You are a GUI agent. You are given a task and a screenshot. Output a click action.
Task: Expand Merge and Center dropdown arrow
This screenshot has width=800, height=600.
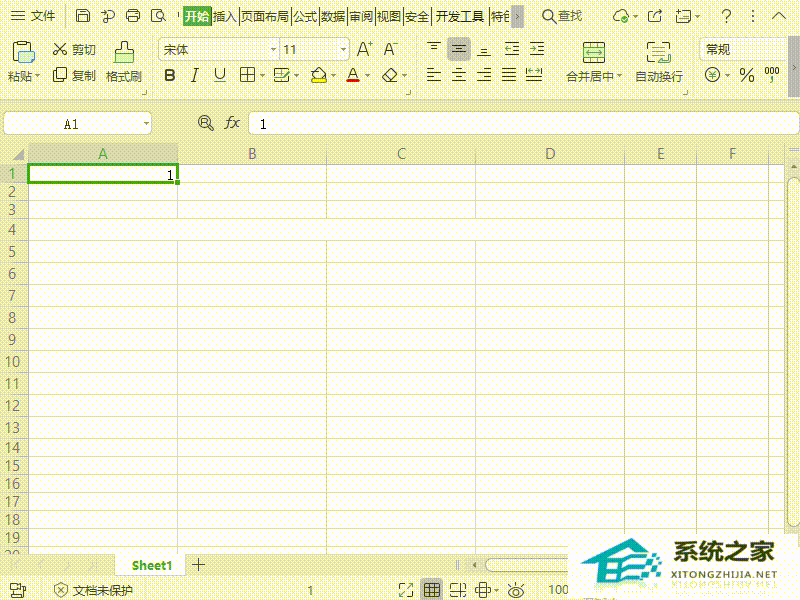620,76
